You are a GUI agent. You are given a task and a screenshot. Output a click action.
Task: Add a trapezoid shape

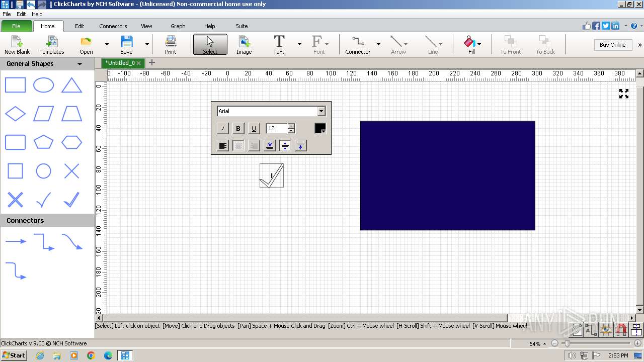(x=71, y=114)
